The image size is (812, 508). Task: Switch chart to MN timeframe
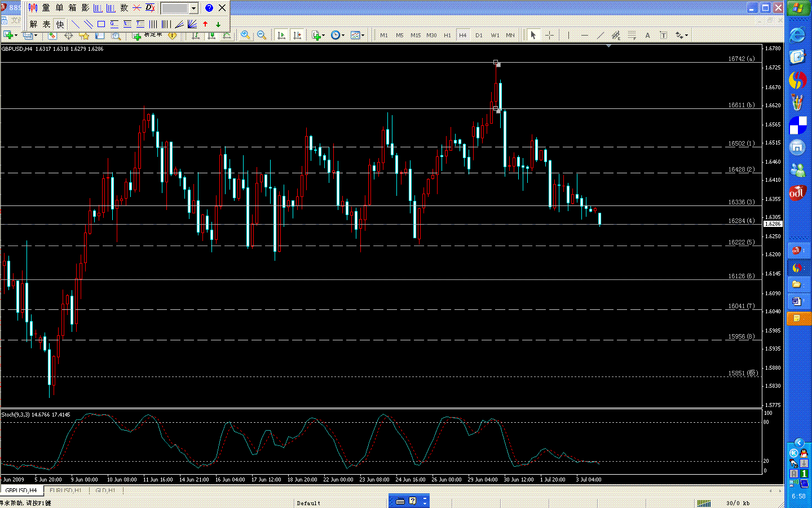510,35
